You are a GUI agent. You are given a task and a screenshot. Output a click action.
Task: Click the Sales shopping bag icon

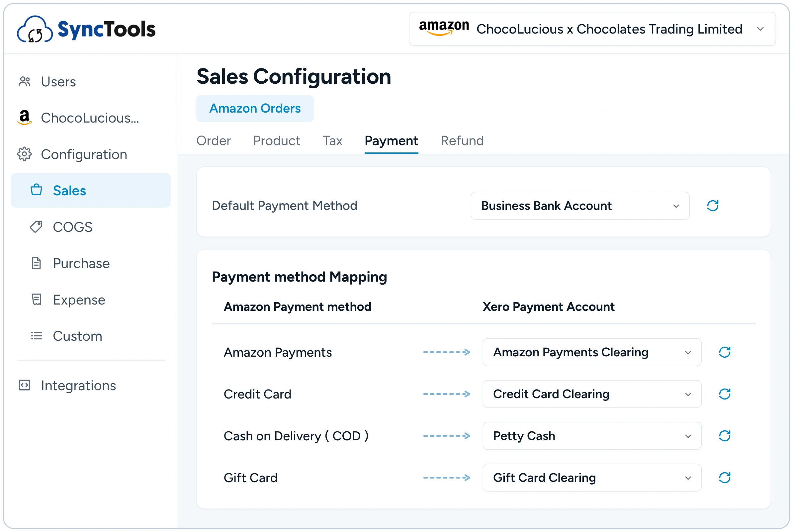tap(36, 190)
